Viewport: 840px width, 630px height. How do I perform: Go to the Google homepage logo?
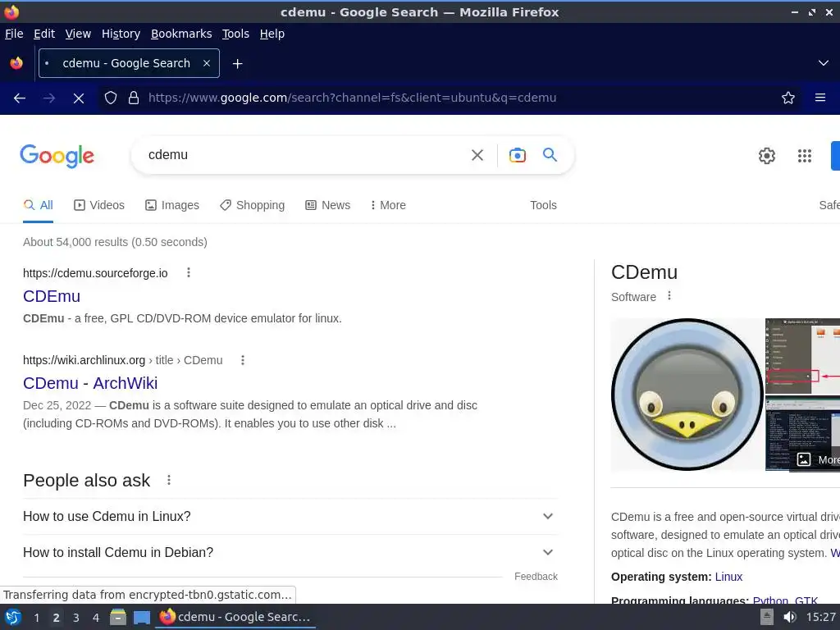pyautogui.click(x=57, y=156)
